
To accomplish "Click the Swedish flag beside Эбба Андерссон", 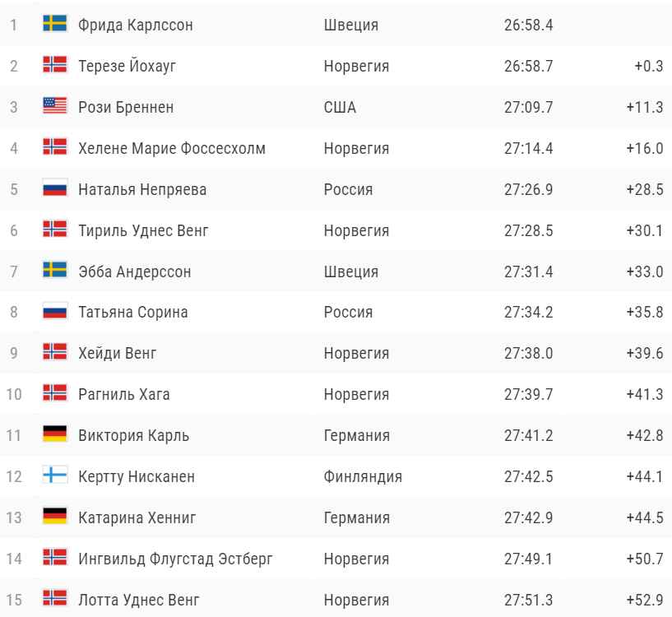I will point(55,270).
